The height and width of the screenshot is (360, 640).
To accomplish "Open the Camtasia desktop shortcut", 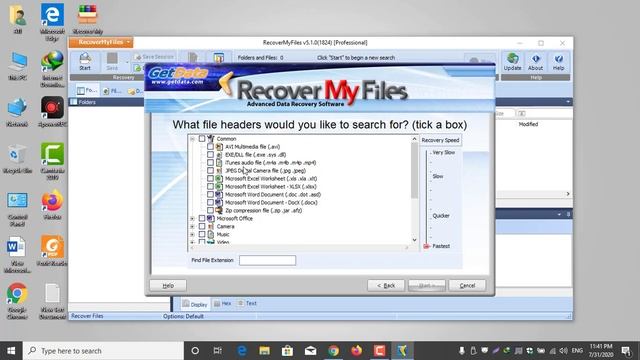I will [x=52, y=161].
